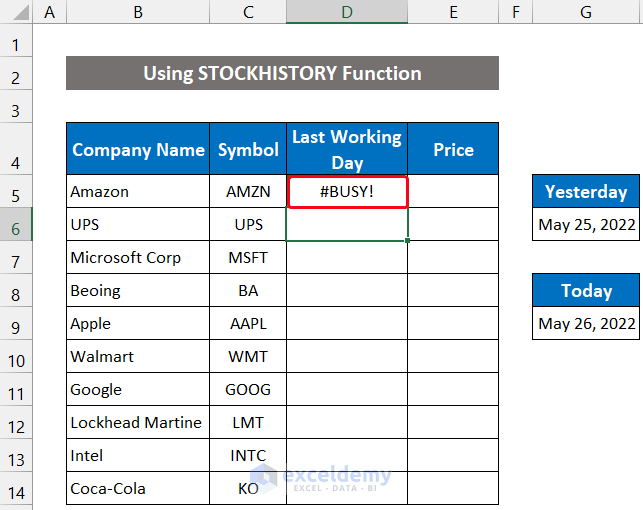Click the AMZN symbol cell

tap(248, 192)
